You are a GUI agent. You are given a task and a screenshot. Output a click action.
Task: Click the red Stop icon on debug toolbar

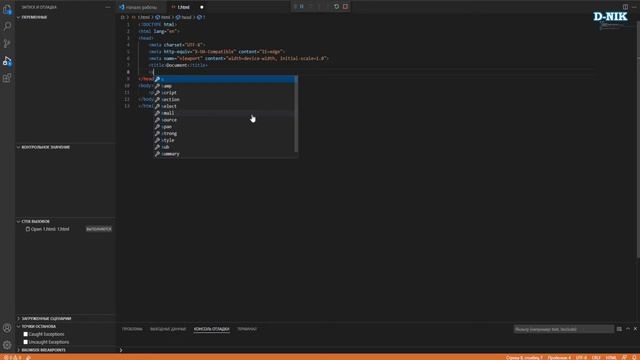tap(345, 7)
